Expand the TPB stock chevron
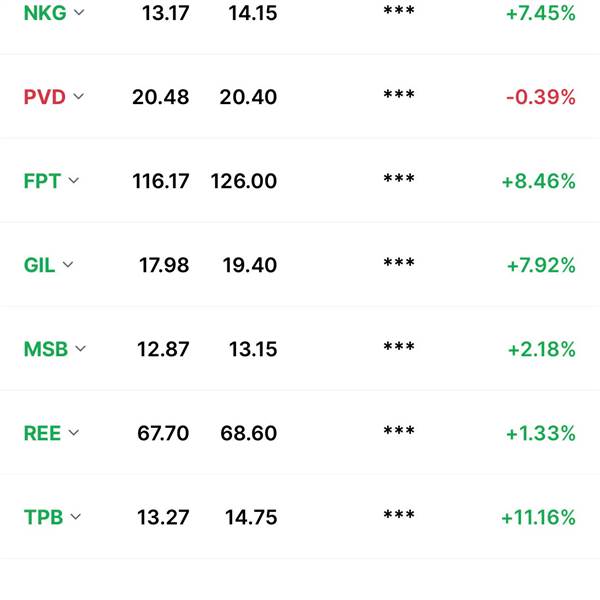Viewport: 600px width, 600px height. tap(76, 517)
